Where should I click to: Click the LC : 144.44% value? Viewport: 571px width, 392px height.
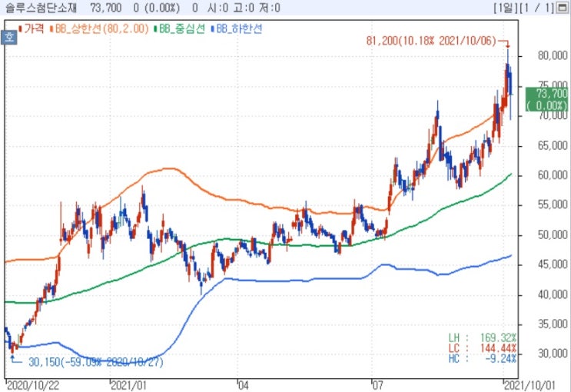(483, 348)
